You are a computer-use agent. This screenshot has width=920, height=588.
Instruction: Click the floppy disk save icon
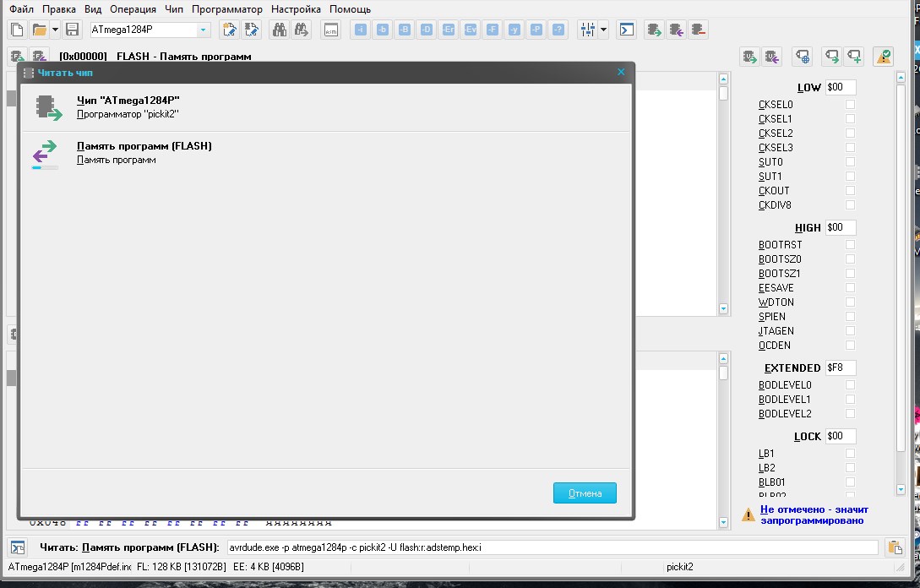(x=72, y=30)
